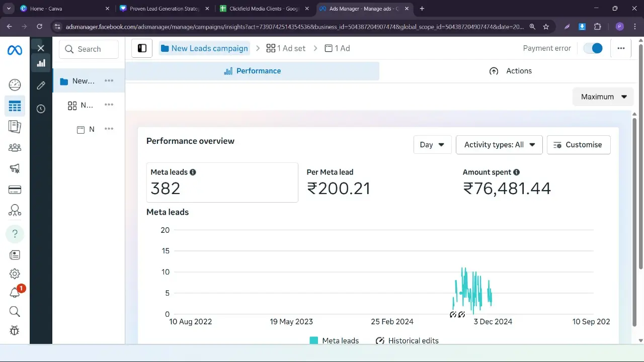Switch to the Actions tab

pyautogui.click(x=510, y=71)
